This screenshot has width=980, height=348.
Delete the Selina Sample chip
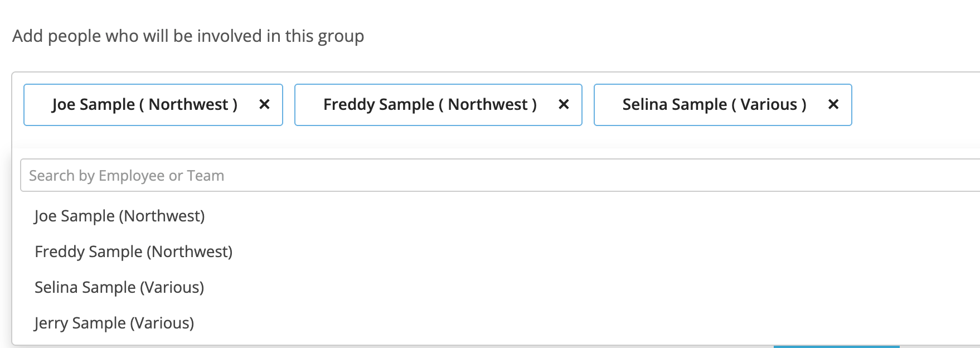[833, 104]
